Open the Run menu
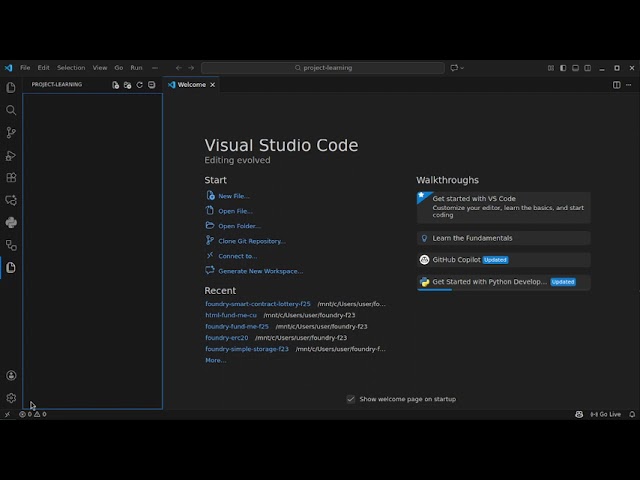Screen dimensions: 640x480 pyautogui.click(x=136, y=68)
